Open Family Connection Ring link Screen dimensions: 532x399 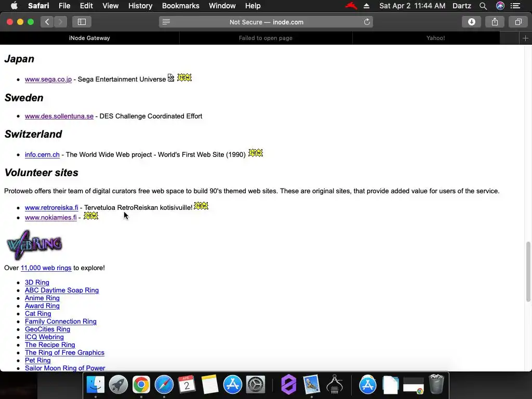(60, 322)
